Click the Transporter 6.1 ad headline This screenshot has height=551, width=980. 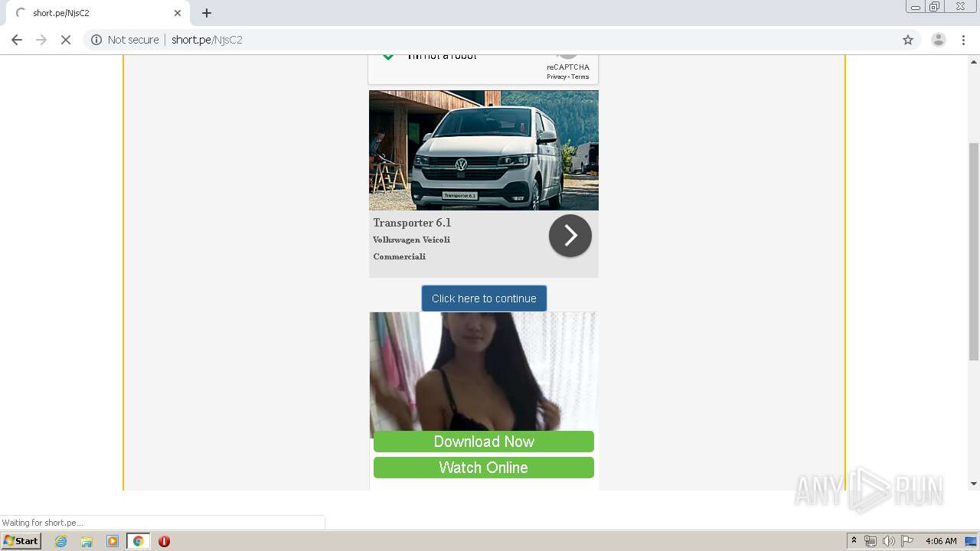[x=412, y=223]
